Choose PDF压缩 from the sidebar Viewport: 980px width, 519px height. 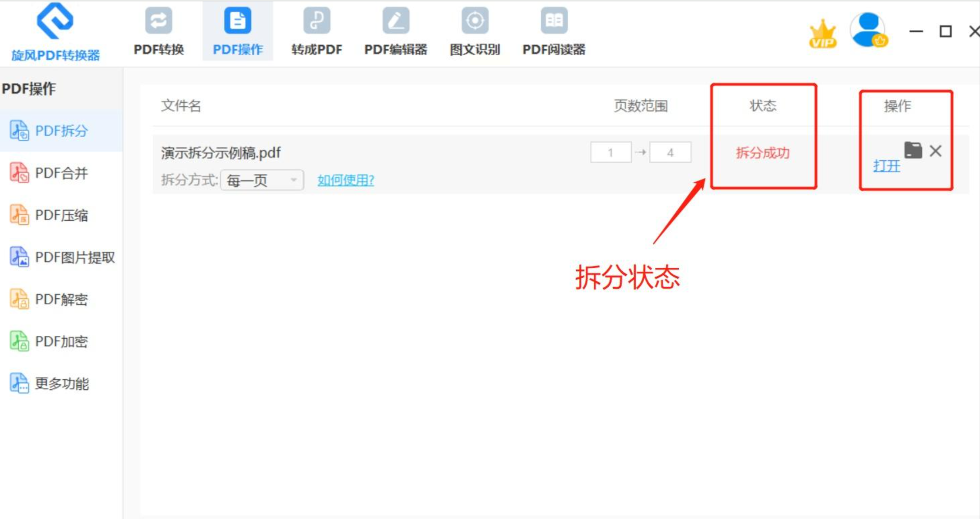tap(61, 215)
